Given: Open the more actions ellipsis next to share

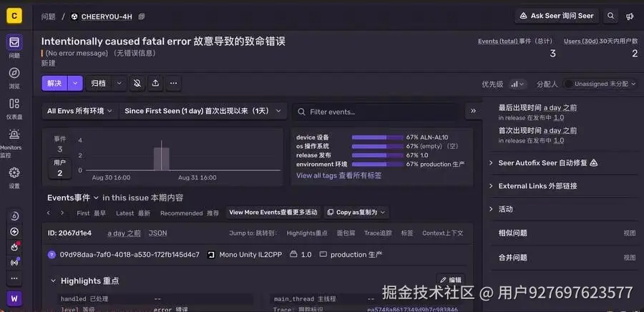Looking at the screenshot, I should [173, 83].
